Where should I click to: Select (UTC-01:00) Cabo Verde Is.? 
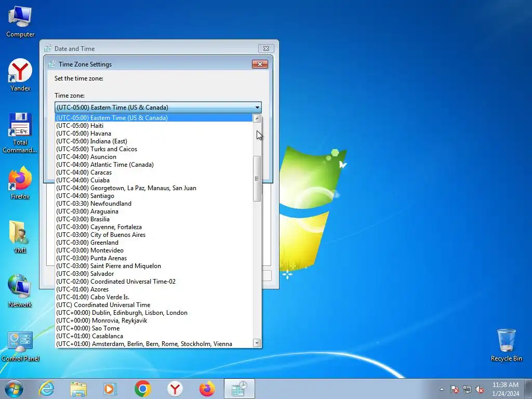pyautogui.click(x=154, y=297)
